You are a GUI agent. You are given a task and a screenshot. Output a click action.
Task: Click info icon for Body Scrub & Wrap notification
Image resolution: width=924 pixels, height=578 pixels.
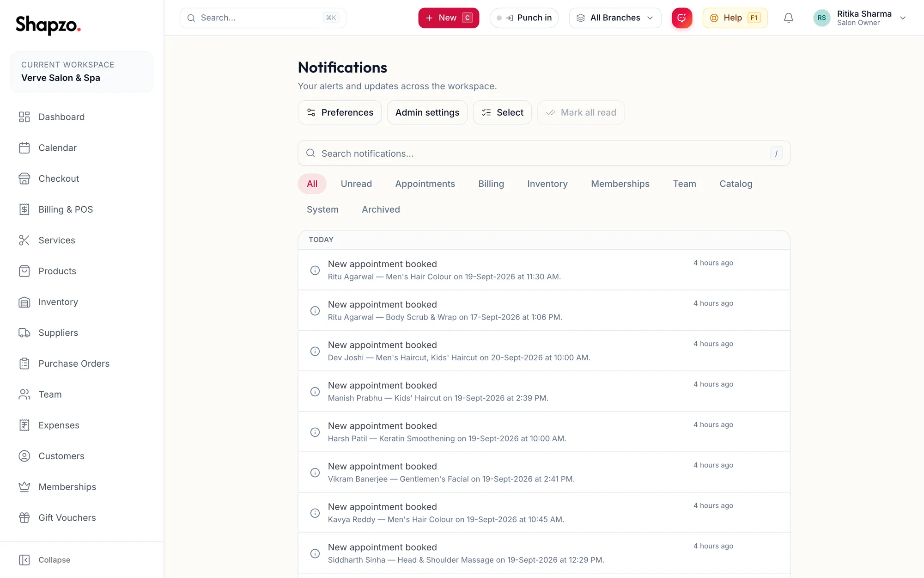pyautogui.click(x=315, y=311)
